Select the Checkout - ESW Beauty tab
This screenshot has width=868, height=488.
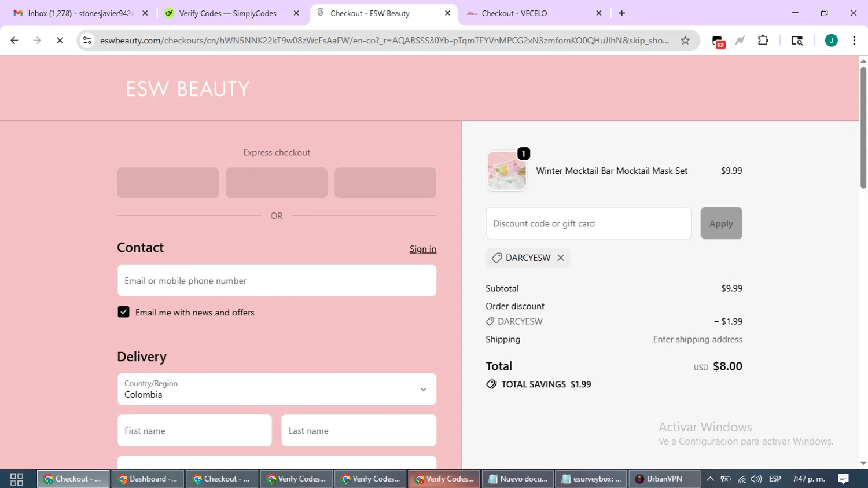tap(383, 13)
